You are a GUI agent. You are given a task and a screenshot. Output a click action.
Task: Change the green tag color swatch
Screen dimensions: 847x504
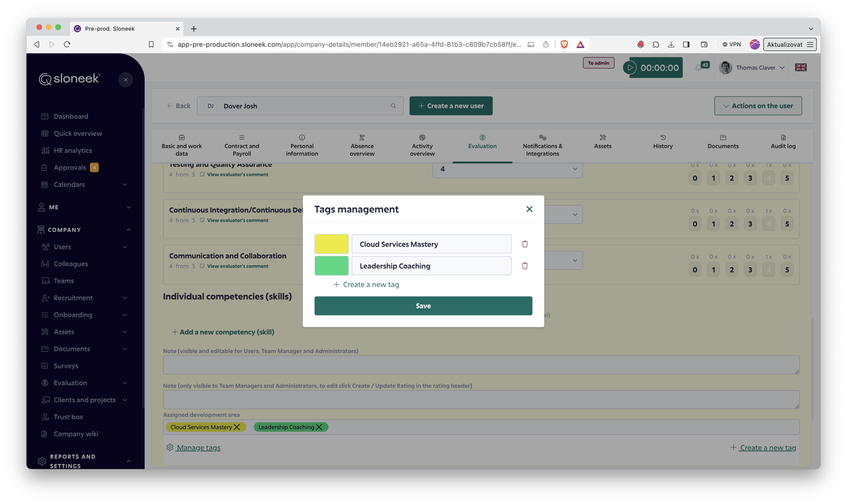(331, 266)
